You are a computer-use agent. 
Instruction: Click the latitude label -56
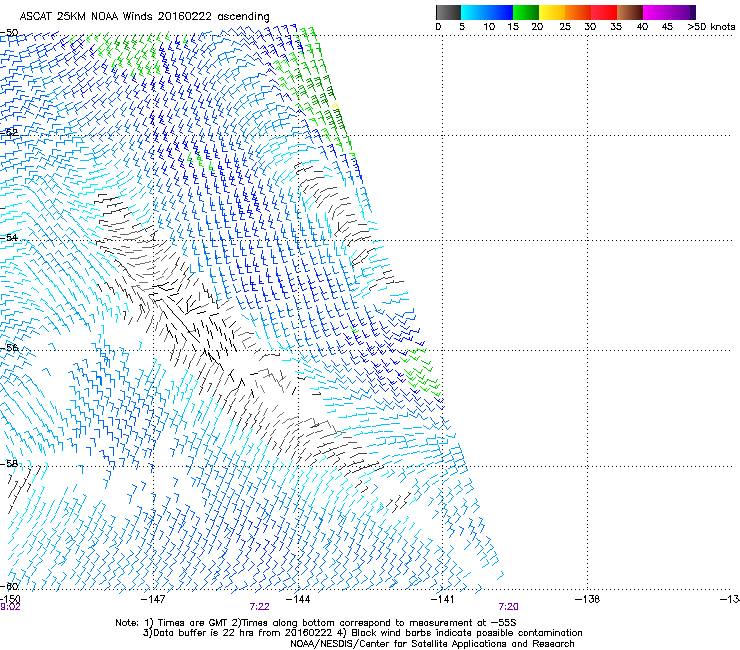[9, 347]
